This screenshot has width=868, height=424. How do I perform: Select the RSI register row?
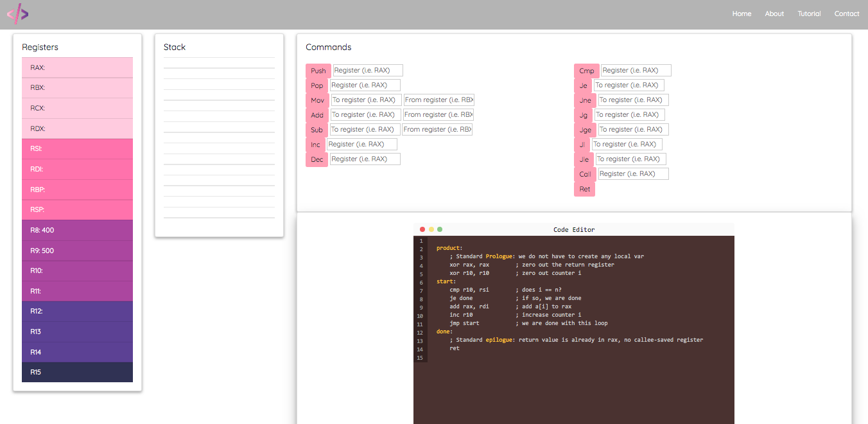[77, 148]
